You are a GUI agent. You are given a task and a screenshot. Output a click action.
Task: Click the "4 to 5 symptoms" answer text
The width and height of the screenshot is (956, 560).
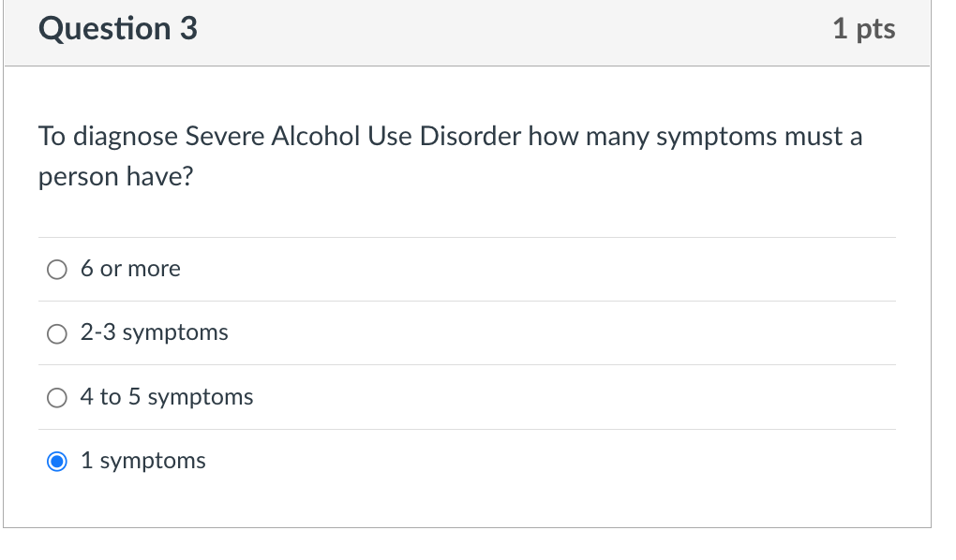(166, 397)
